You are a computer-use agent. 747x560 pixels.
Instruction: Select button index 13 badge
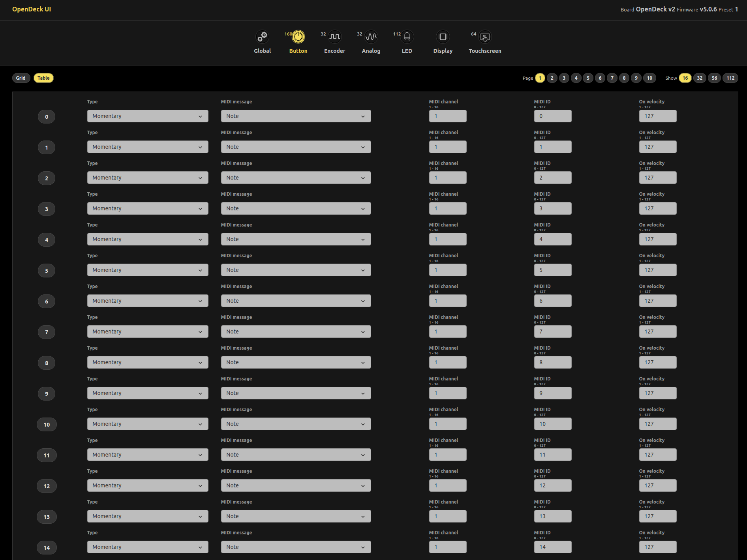pyautogui.click(x=47, y=517)
